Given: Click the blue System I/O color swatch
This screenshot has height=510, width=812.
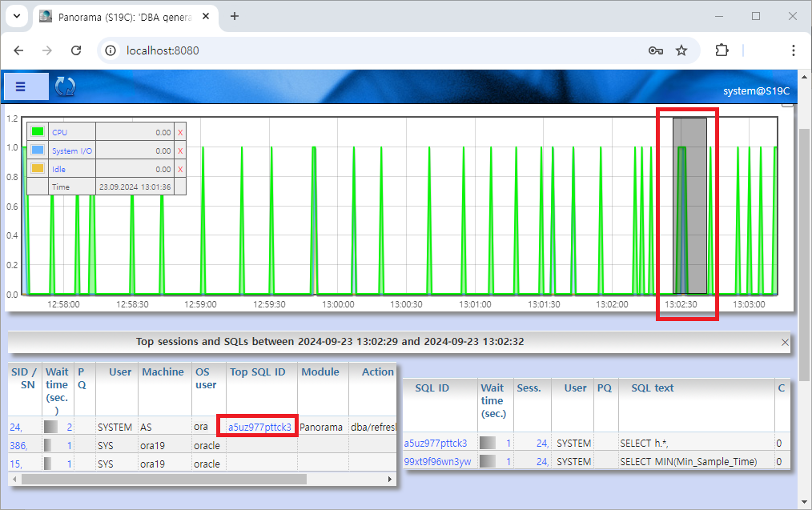Looking at the screenshot, I should click(38, 150).
